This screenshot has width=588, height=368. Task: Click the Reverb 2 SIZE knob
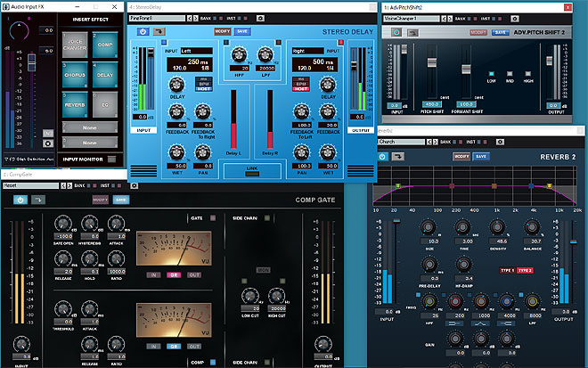(428, 227)
